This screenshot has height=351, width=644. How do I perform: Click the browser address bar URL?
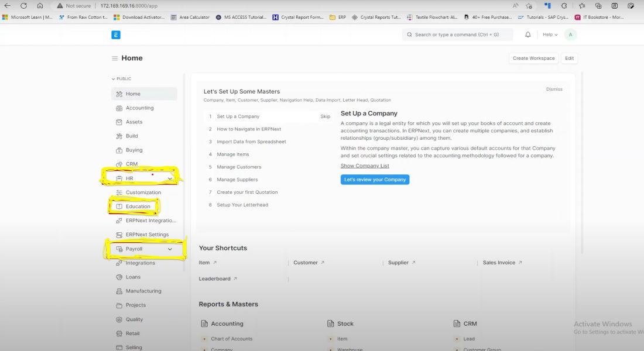click(129, 6)
